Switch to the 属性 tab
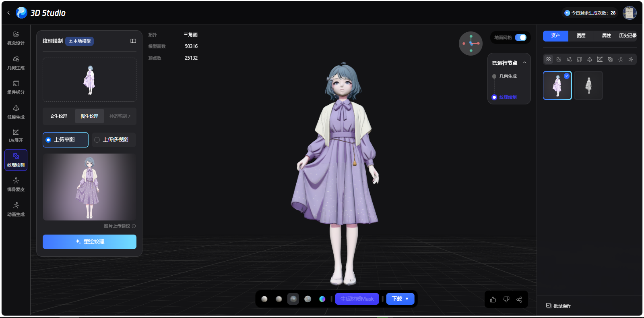The image size is (644, 318). pyautogui.click(x=606, y=36)
